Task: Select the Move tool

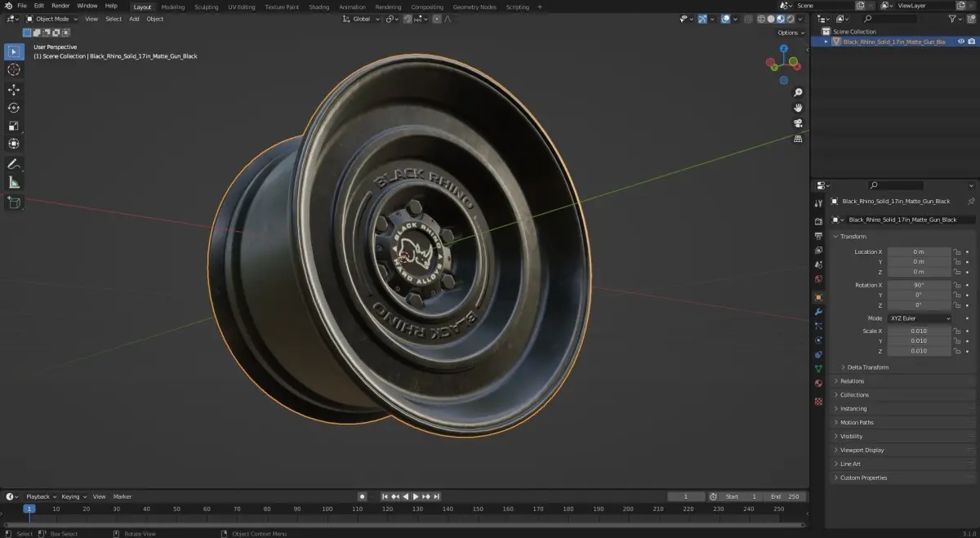Action: pyautogui.click(x=14, y=90)
